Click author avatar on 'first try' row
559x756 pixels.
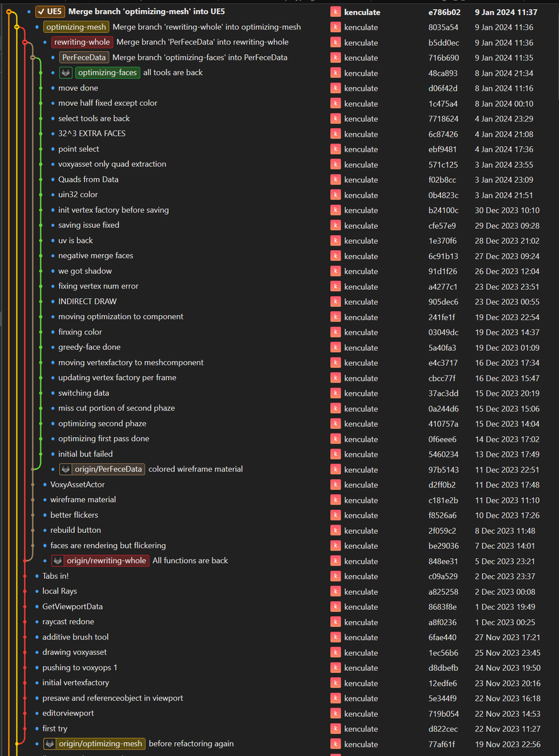point(335,729)
